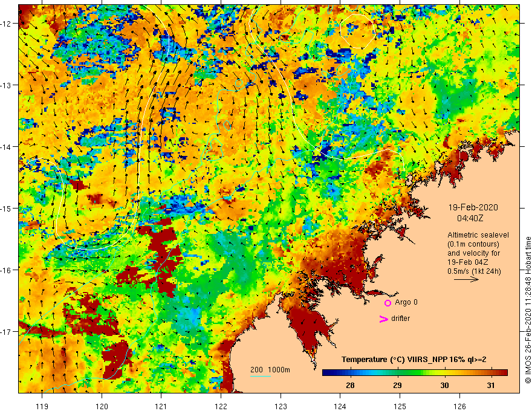
Task: Click longitude axis label '123'
Action: coord(281,406)
